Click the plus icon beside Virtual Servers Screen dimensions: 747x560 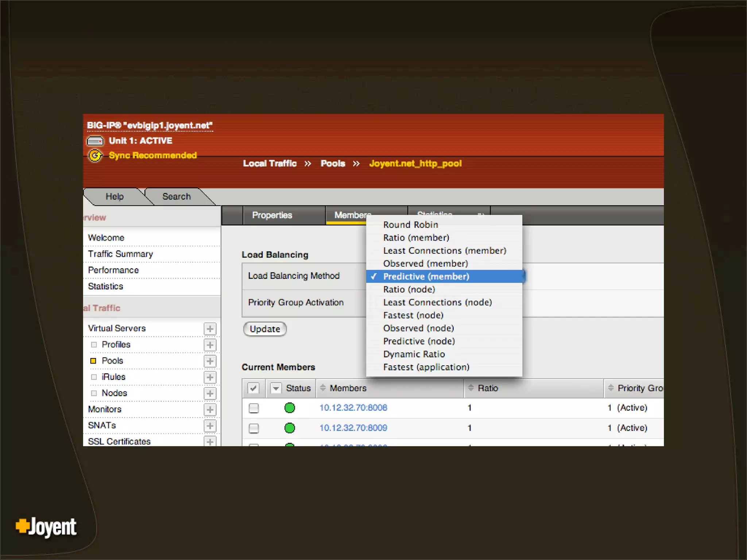pyautogui.click(x=210, y=329)
